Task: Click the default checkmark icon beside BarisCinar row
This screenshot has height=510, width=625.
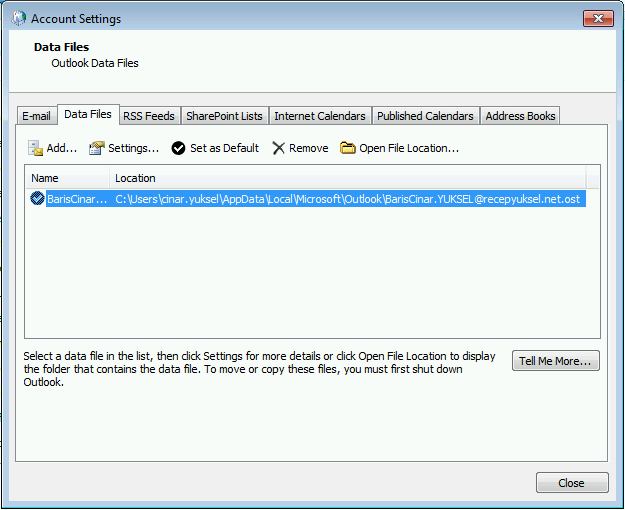Action: pyautogui.click(x=37, y=198)
